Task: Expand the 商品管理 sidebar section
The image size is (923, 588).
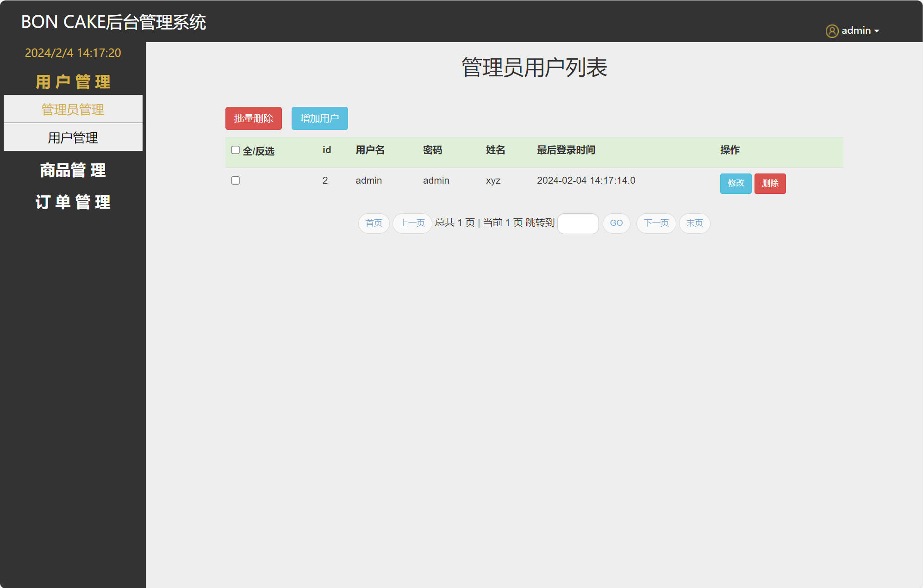Action: 73,170
